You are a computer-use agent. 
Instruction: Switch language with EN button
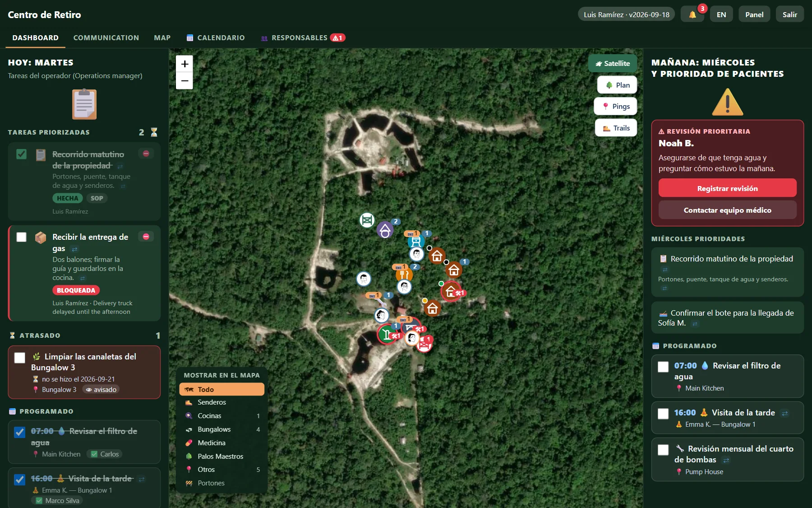(x=721, y=14)
